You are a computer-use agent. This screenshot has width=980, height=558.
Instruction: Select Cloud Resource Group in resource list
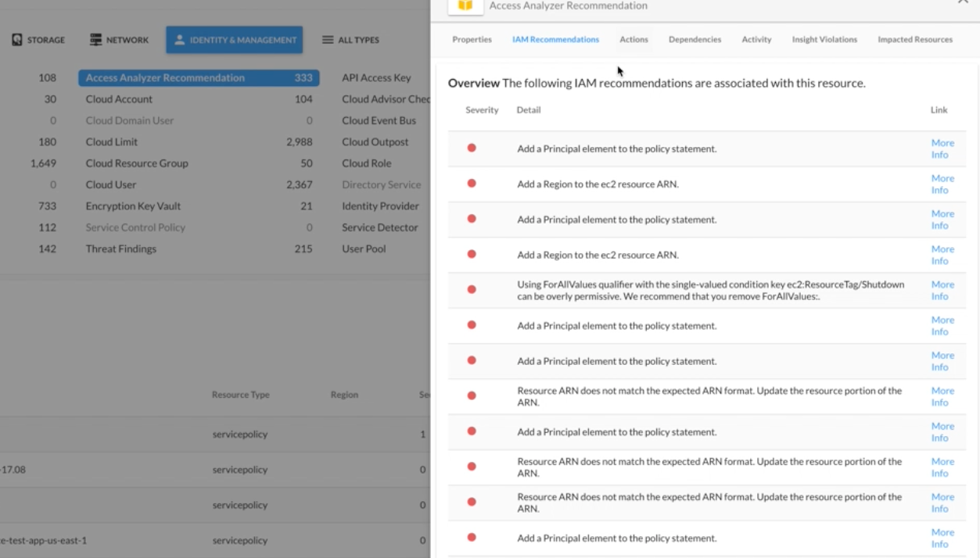[137, 163]
